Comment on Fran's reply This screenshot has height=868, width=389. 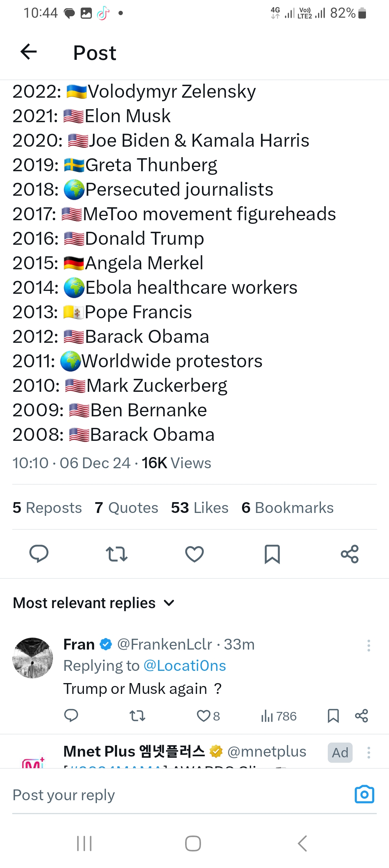tap(71, 716)
